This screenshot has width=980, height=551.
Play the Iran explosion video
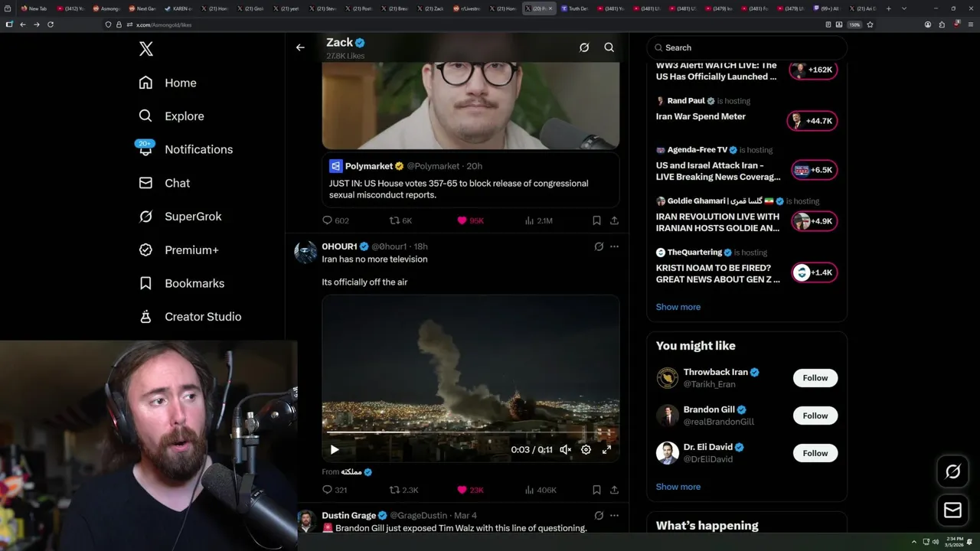pos(334,450)
